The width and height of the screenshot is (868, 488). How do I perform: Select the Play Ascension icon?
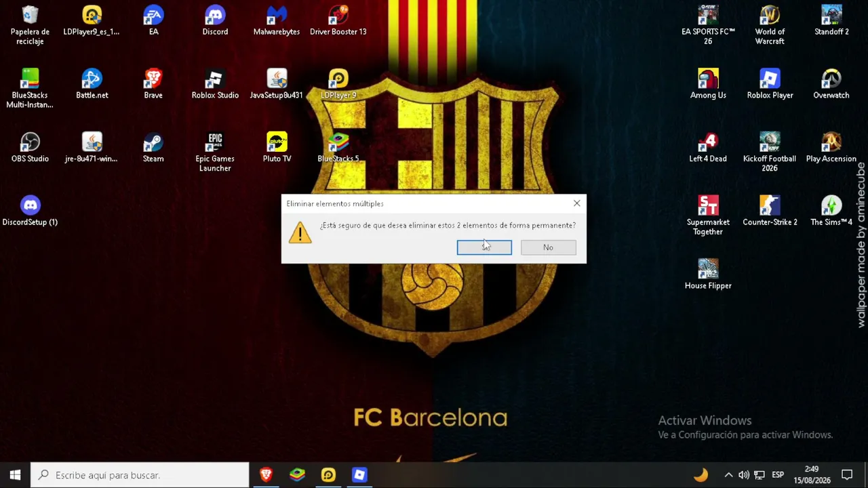[831, 148]
